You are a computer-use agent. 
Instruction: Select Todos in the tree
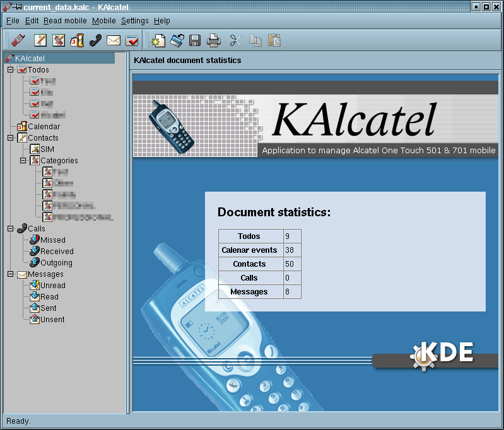[x=38, y=70]
